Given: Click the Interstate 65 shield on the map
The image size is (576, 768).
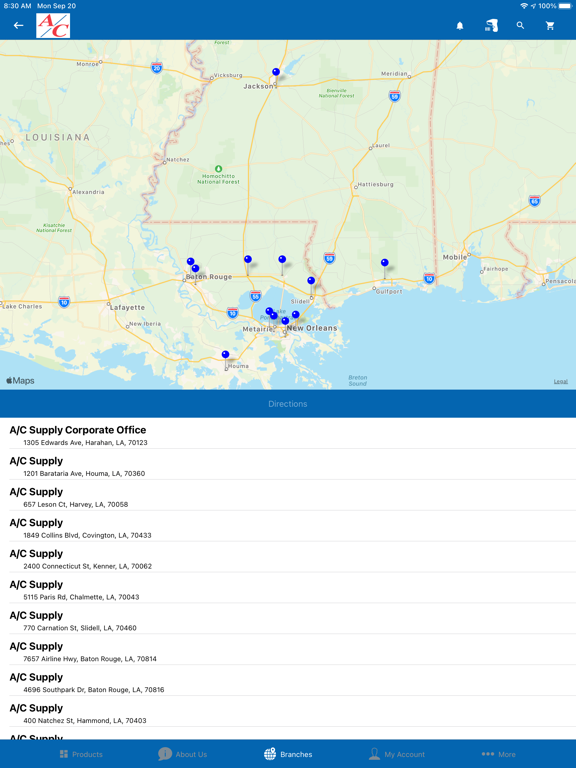Looking at the screenshot, I should 534,201.
